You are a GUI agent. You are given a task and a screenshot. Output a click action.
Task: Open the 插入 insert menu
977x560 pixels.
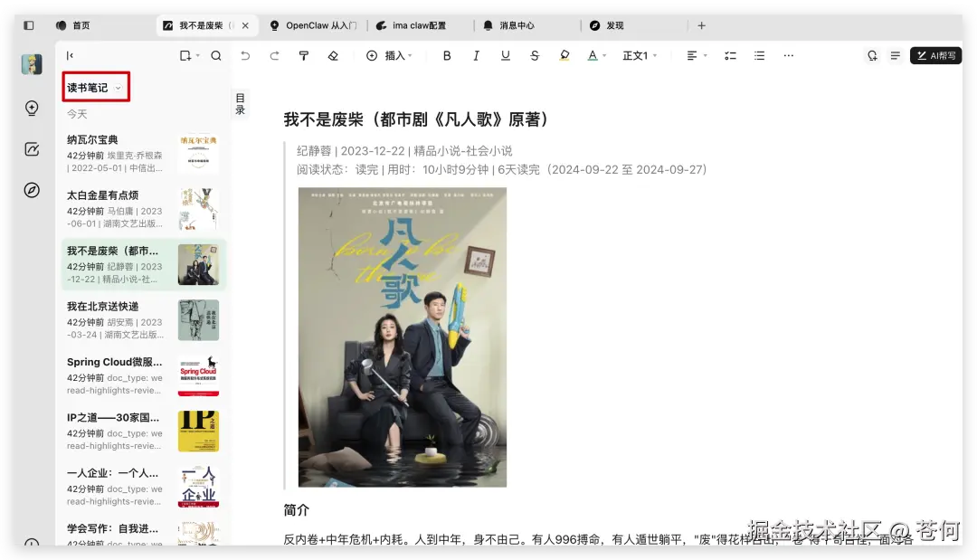[389, 55]
